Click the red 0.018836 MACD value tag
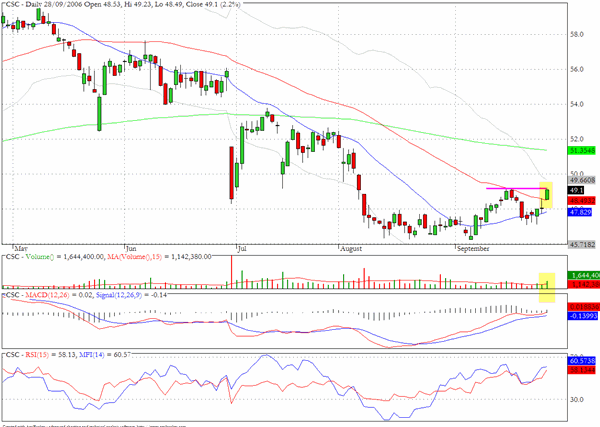 (x=584, y=307)
